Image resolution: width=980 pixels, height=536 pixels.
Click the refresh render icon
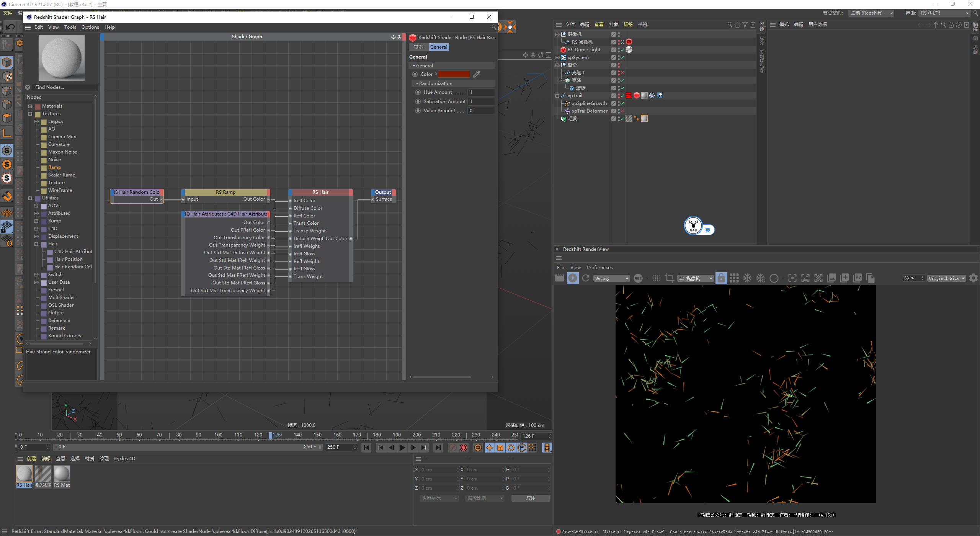point(586,278)
